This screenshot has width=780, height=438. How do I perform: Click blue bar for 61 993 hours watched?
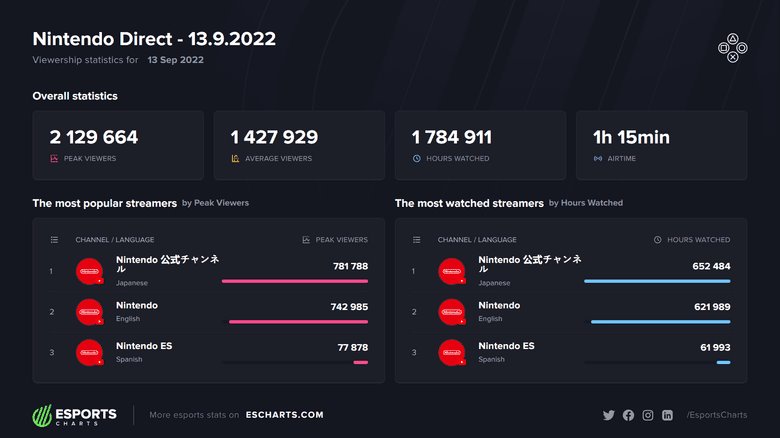[723, 362]
